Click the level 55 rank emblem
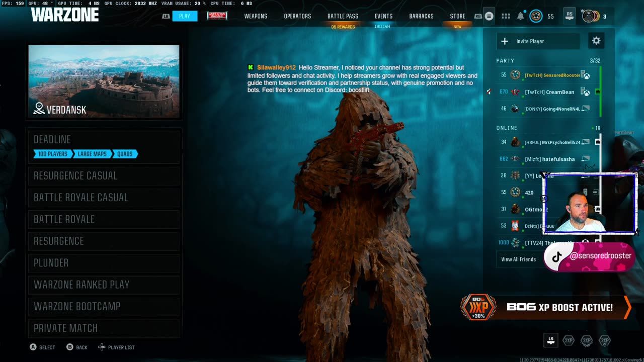 (536, 16)
